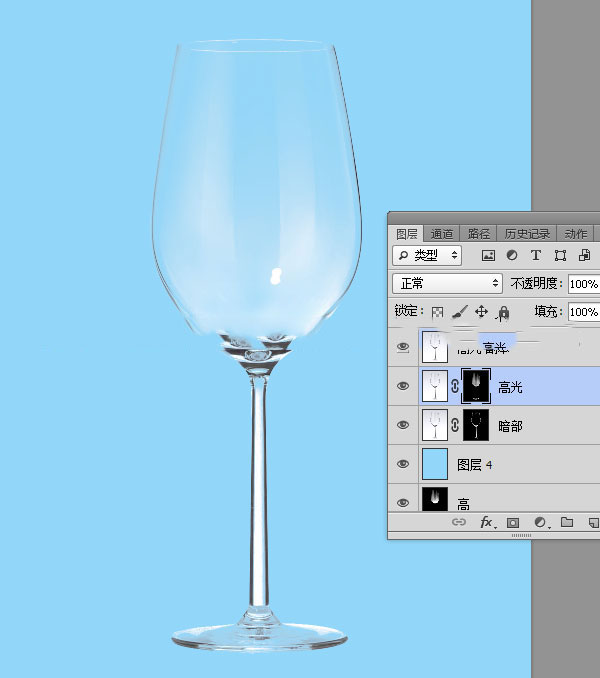Select the 暗部 layer name
This screenshot has width=600, height=678.
coord(510,426)
